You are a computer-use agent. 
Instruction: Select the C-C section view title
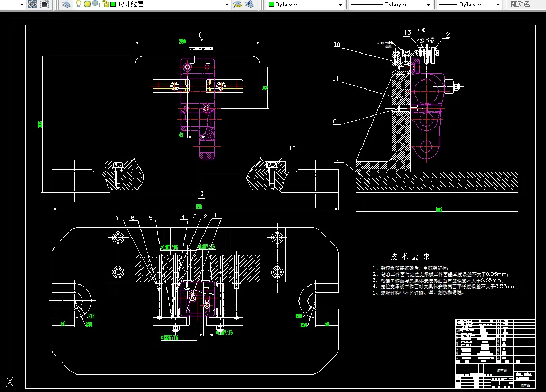tap(421, 30)
